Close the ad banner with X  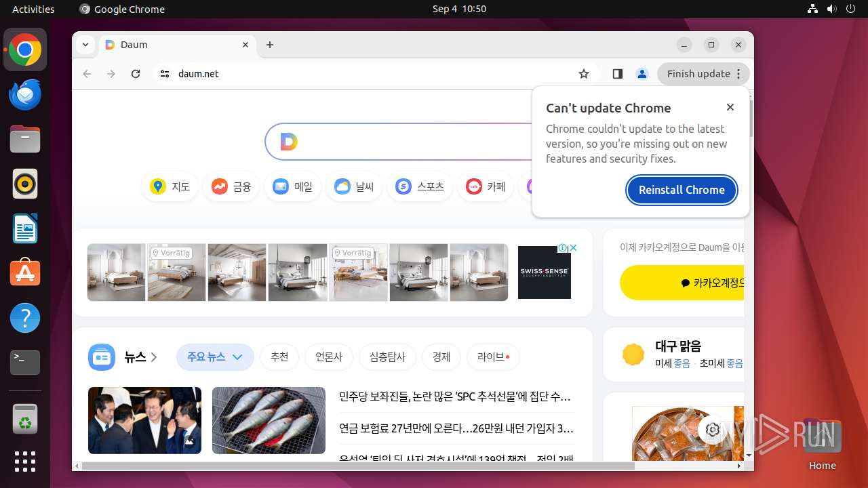click(573, 248)
